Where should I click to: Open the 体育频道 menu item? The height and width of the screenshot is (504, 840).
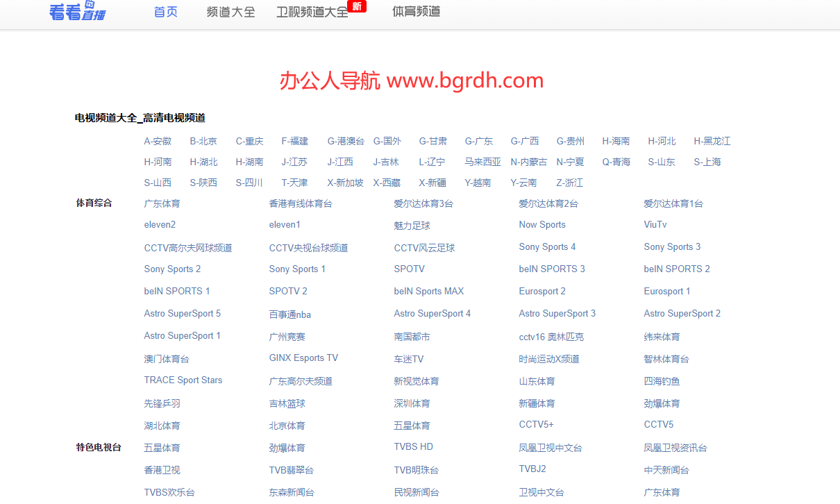point(417,12)
